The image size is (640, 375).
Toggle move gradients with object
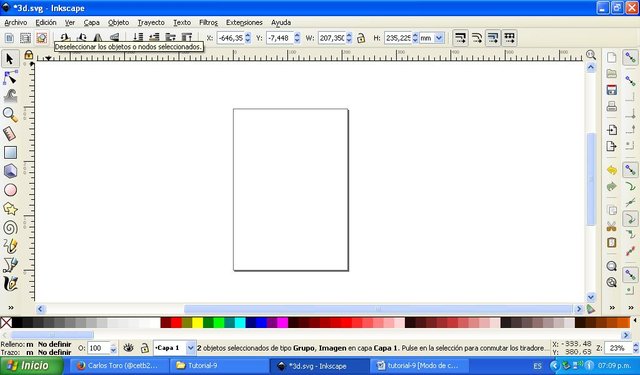tap(493, 38)
